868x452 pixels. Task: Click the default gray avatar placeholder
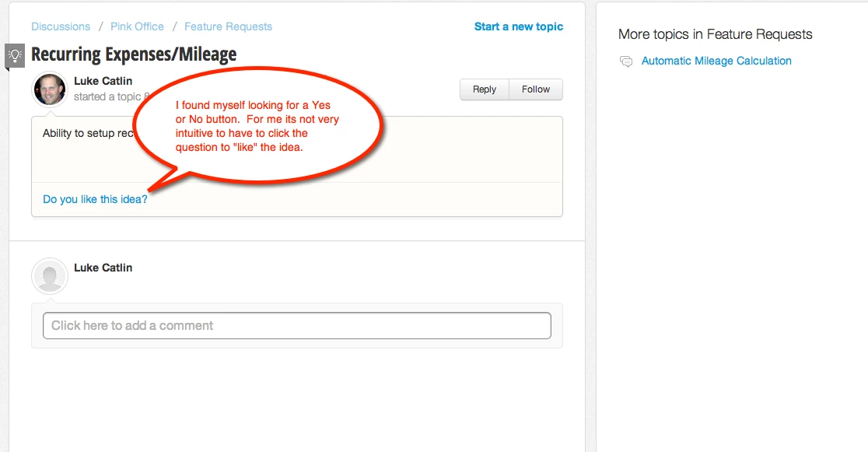point(50,276)
